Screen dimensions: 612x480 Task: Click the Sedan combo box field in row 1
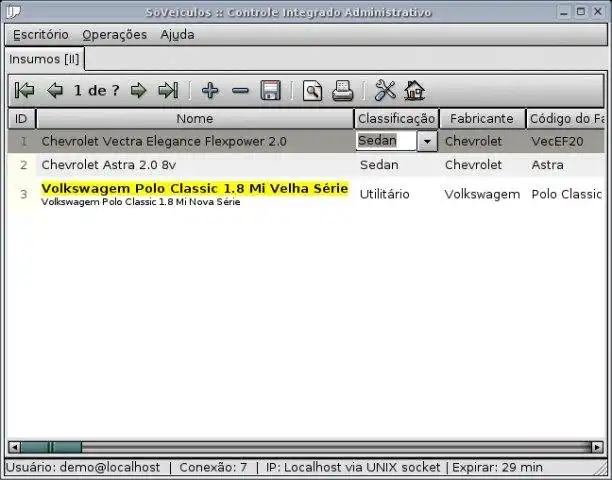(x=386, y=141)
